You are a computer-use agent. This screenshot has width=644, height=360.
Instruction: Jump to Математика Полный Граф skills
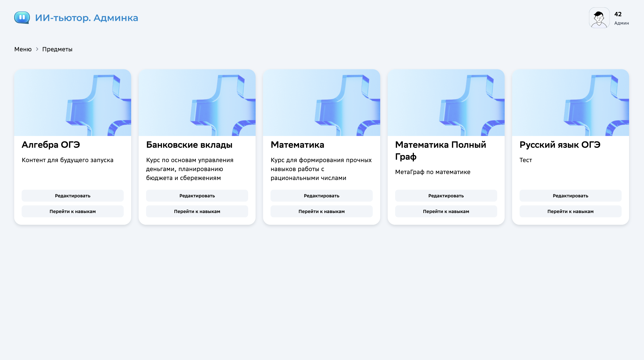(446, 212)
